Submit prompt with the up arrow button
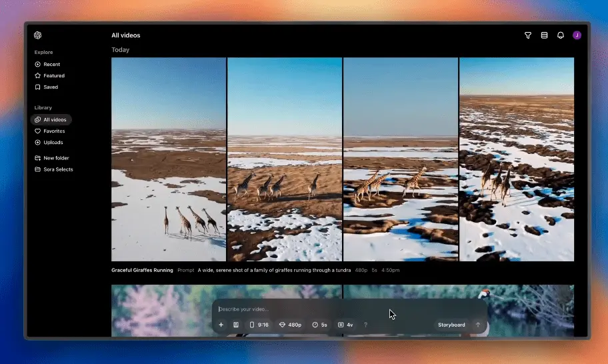This screenshot has width=608, height=364. 477,325
